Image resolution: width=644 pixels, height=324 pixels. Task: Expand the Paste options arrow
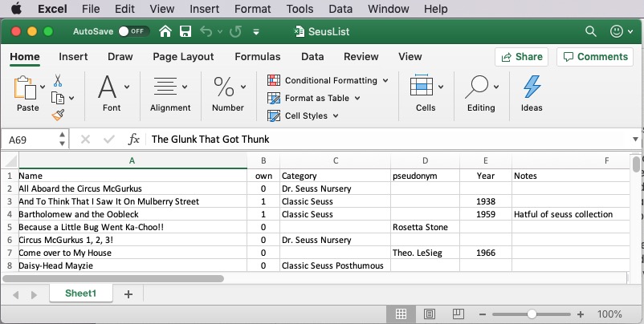(x=43, y=87)
